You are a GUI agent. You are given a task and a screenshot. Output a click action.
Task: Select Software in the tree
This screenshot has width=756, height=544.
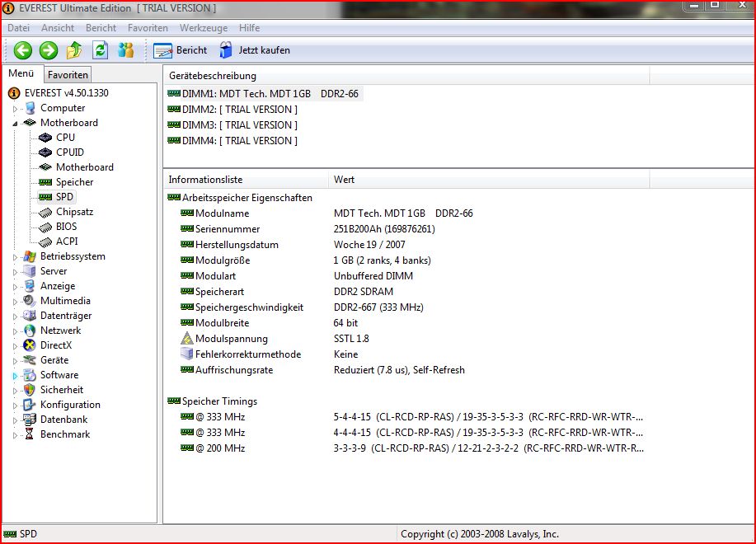[59, 375]
